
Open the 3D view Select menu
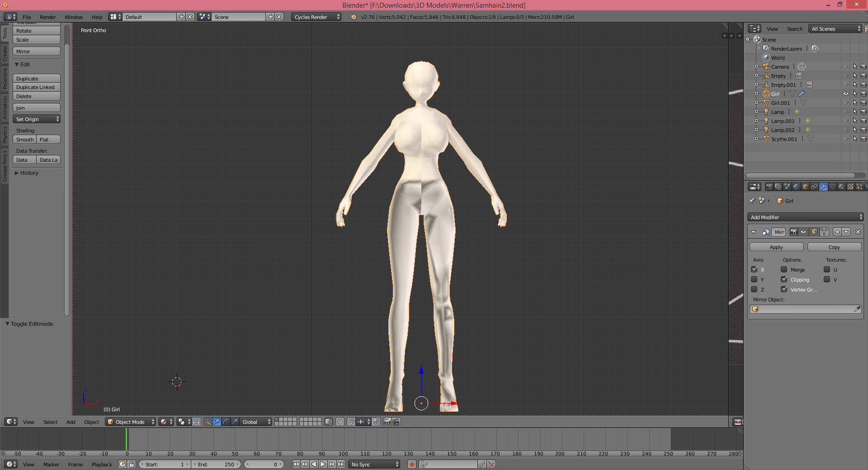pyautogui.click(x=50, y=422)
